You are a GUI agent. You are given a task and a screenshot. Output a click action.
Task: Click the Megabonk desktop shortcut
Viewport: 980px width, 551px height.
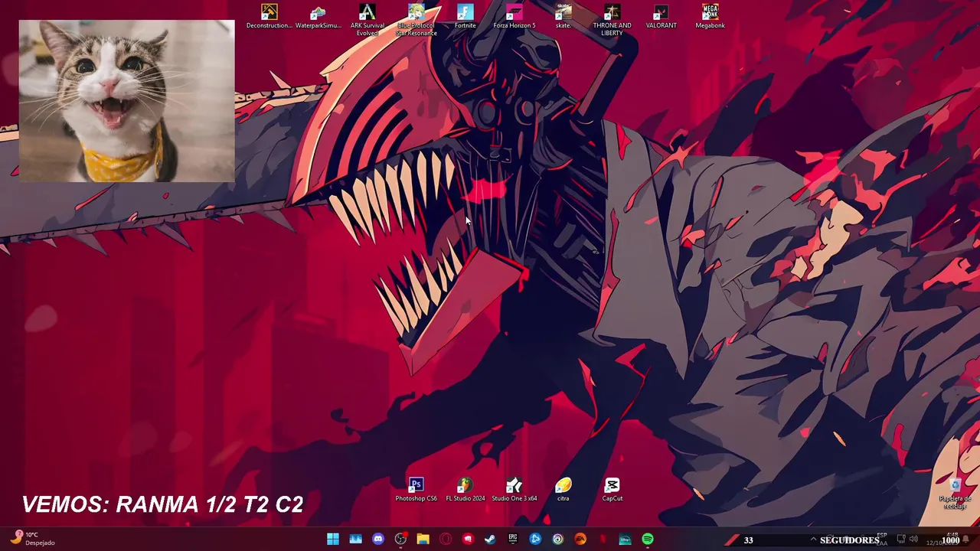pyautogui.click(x=710, y=17)
